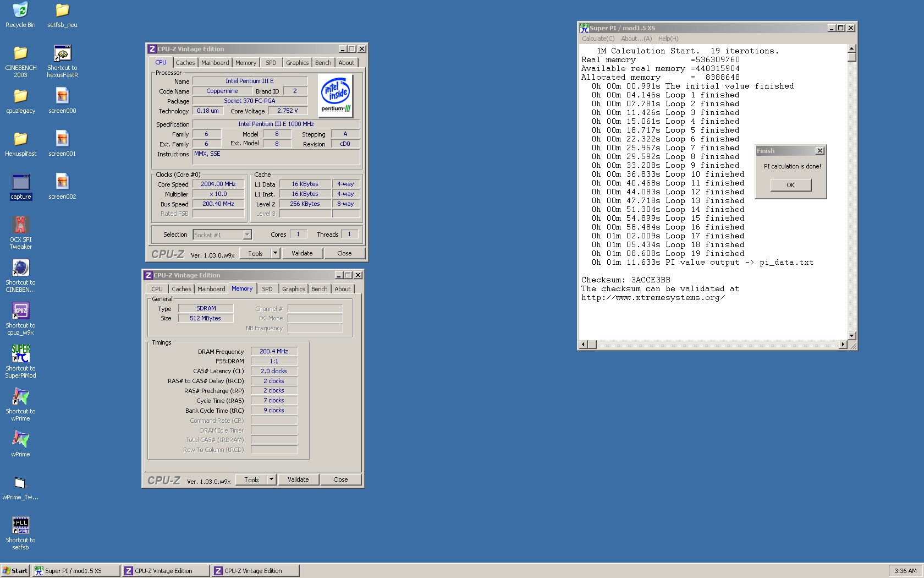Select the Shortcut to setfsb icon
This screenshot has height=578, width=924.
click(x=20, y=533)
